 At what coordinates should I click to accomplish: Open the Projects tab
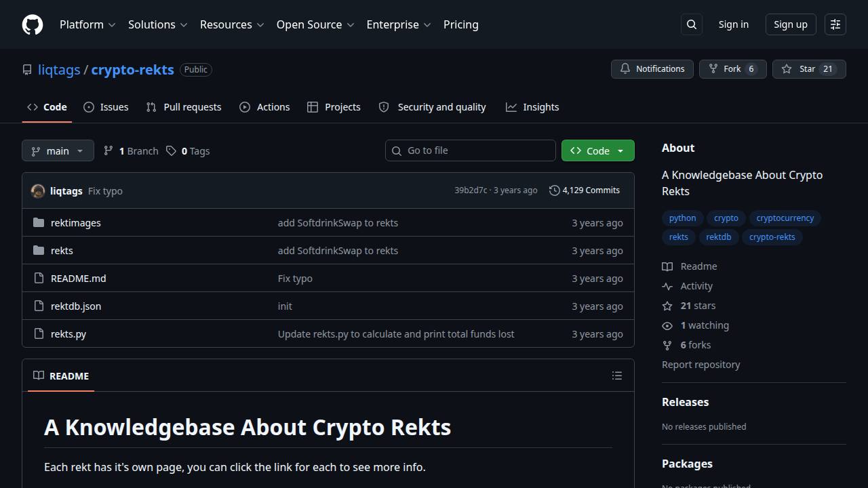(x=334, y=107)
